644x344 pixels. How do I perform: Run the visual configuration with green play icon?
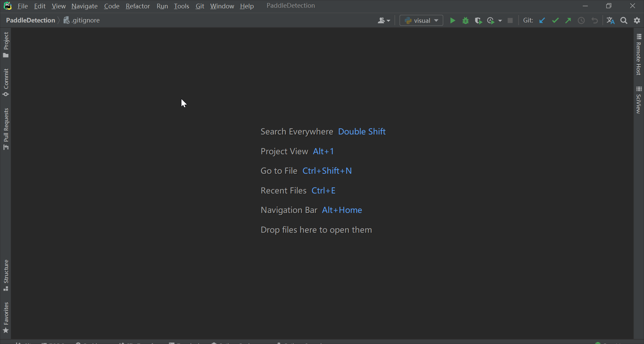tap(452, 21)
